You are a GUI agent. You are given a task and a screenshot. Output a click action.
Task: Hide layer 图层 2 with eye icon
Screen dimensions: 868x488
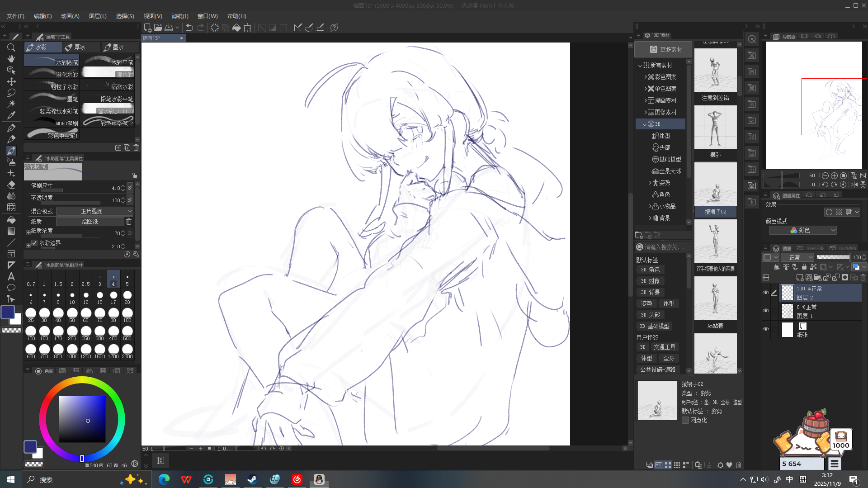(x=765, y=293)
